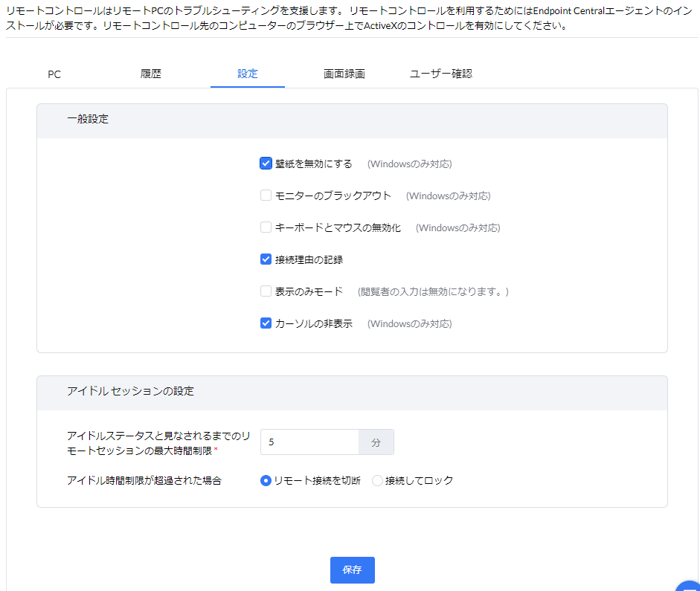The image size is (700, 591).
Task: Disable the カーソルの非表示 checkbox
Action: 266,323
